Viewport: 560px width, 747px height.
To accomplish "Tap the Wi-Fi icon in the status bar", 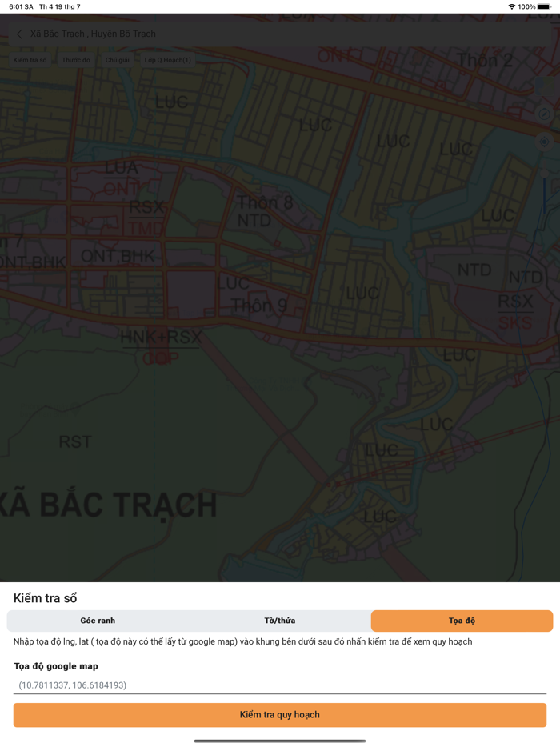I will 510,6.
